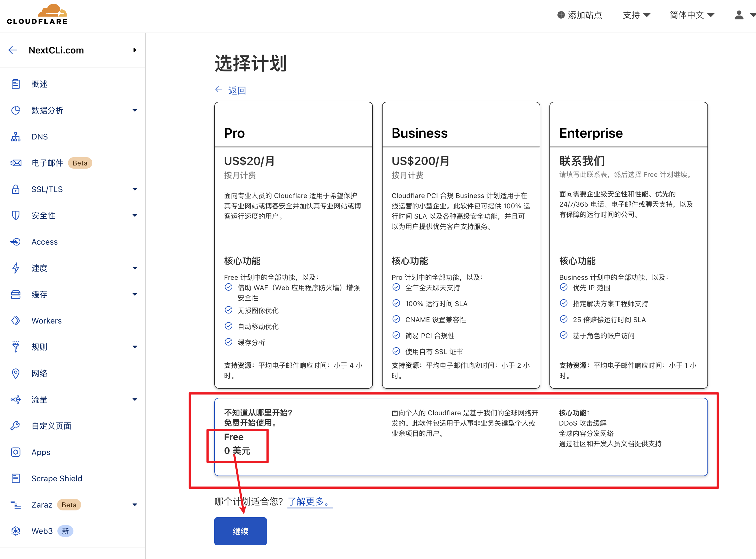
Task: Click the left arrow beside 返回
Action: click(219, 89)
